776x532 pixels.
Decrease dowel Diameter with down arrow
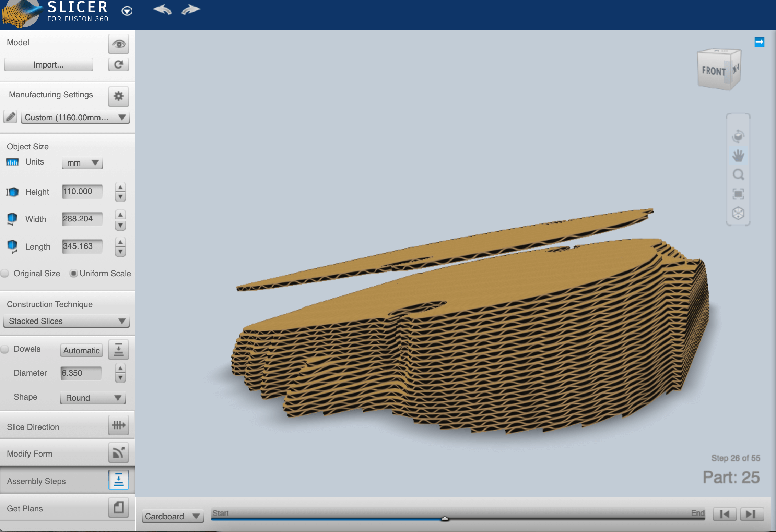[120, 378]
